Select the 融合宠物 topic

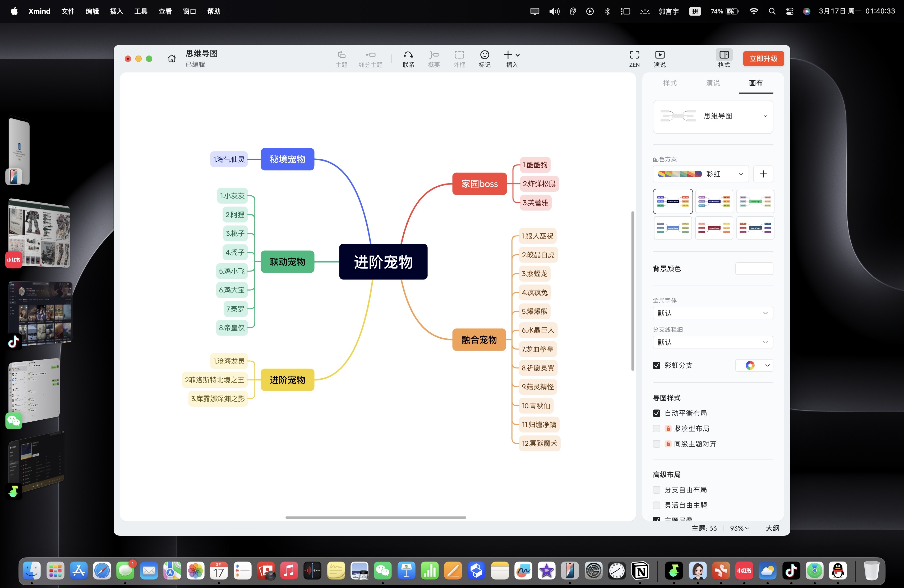(479, 339)
